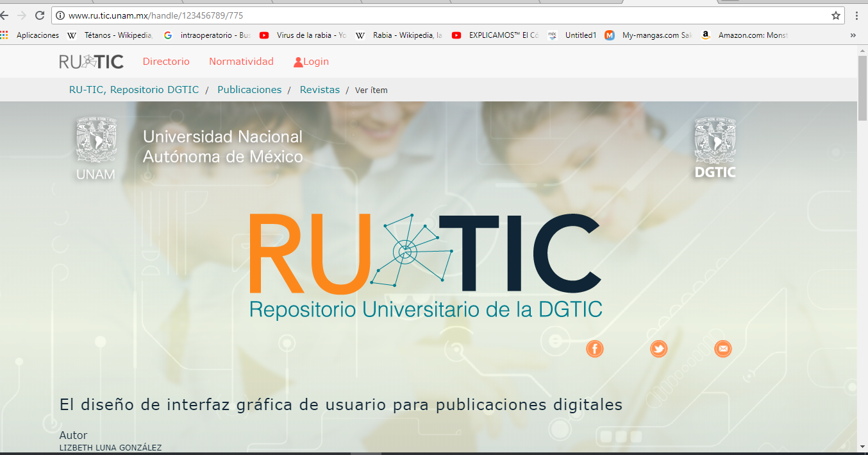The height and width of the screenshot is (455, 868).
Task: Share the item via the Facebook icon
Action: pyautogui.click(x=594, y=348)
